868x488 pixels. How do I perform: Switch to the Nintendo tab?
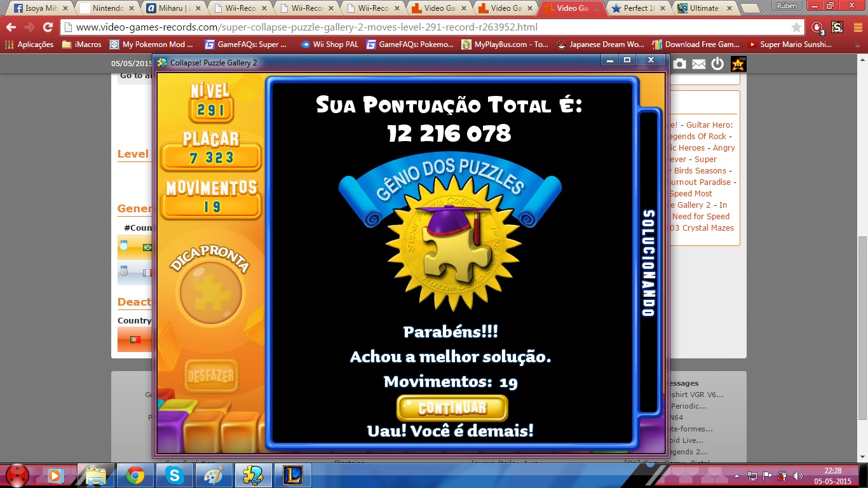point(105,8)
